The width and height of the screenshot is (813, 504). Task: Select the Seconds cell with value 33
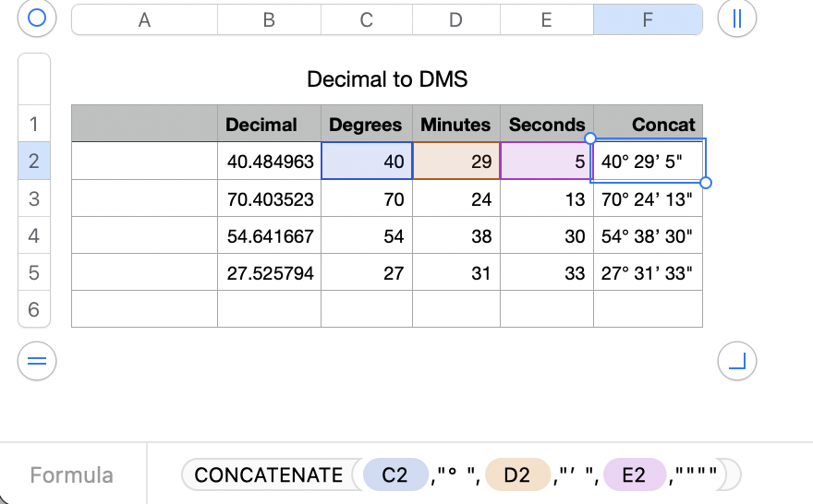click(547, 273)
